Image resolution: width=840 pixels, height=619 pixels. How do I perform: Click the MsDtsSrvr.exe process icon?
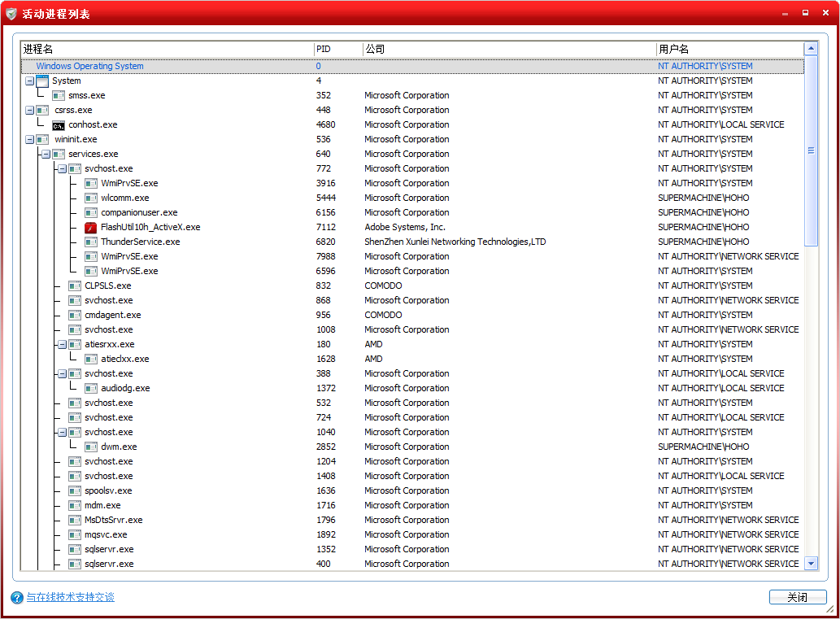tap(75, 520)
